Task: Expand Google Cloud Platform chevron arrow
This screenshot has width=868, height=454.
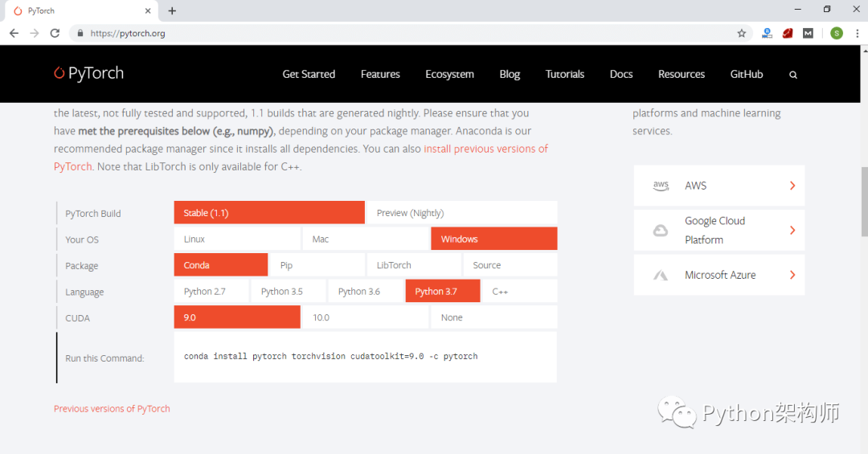Action: (792, 230)
